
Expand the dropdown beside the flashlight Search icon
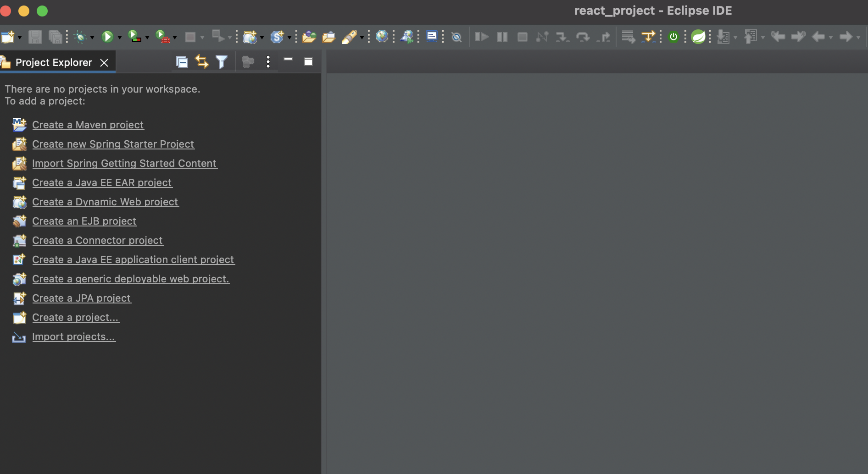[362, 38]
